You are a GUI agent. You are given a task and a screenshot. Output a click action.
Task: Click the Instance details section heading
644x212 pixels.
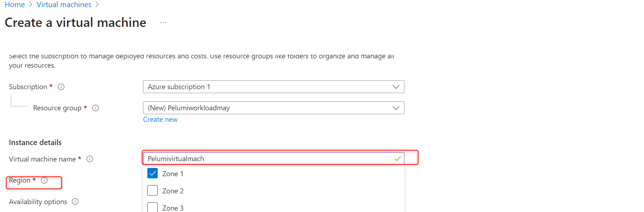(35, 143)
